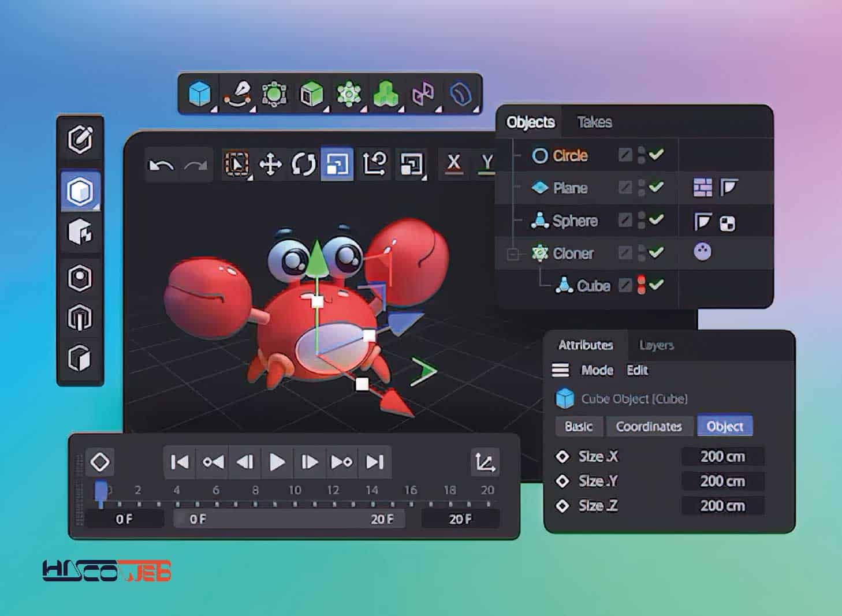
Task: Select the green Extrude generator icon
Action: point(312,94)
